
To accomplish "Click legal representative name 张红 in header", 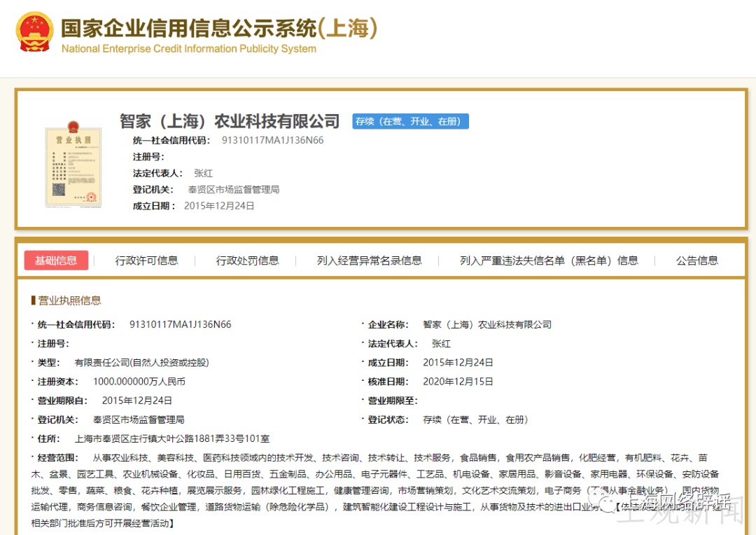I will (203, 173).
